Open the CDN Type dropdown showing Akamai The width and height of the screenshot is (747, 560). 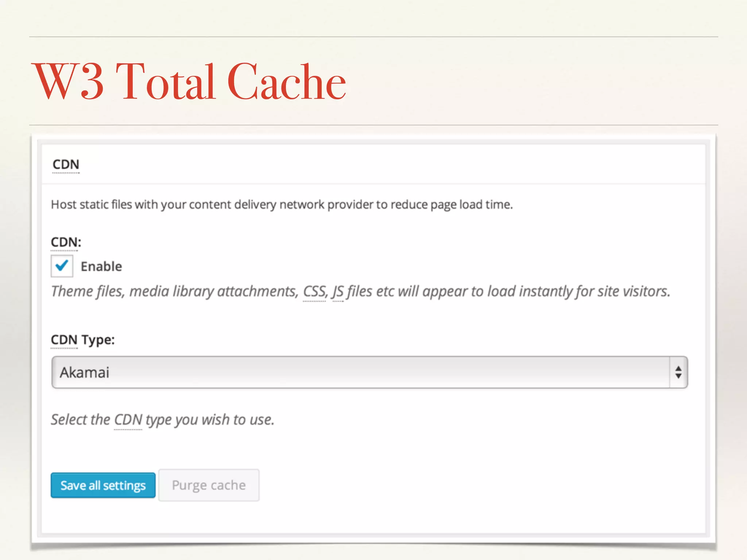click(369, 372)
